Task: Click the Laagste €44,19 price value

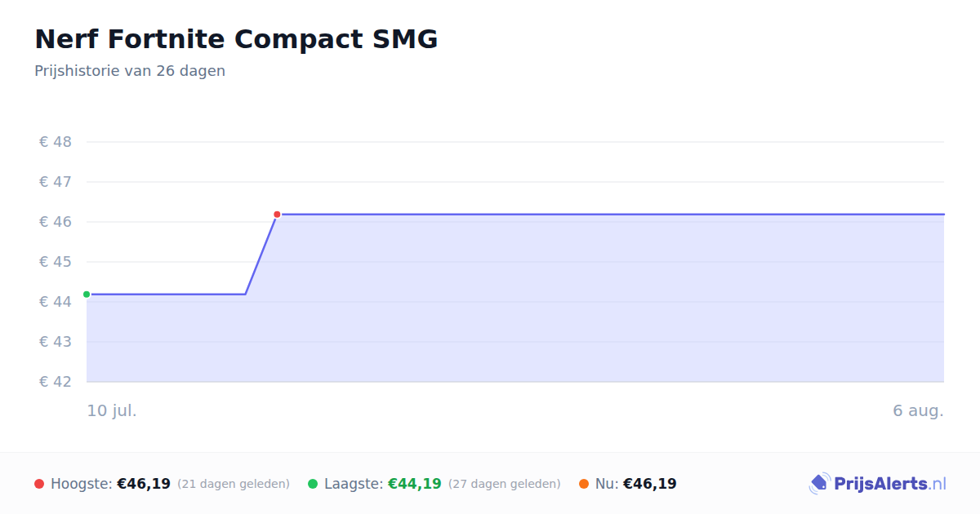Action: 415,484
